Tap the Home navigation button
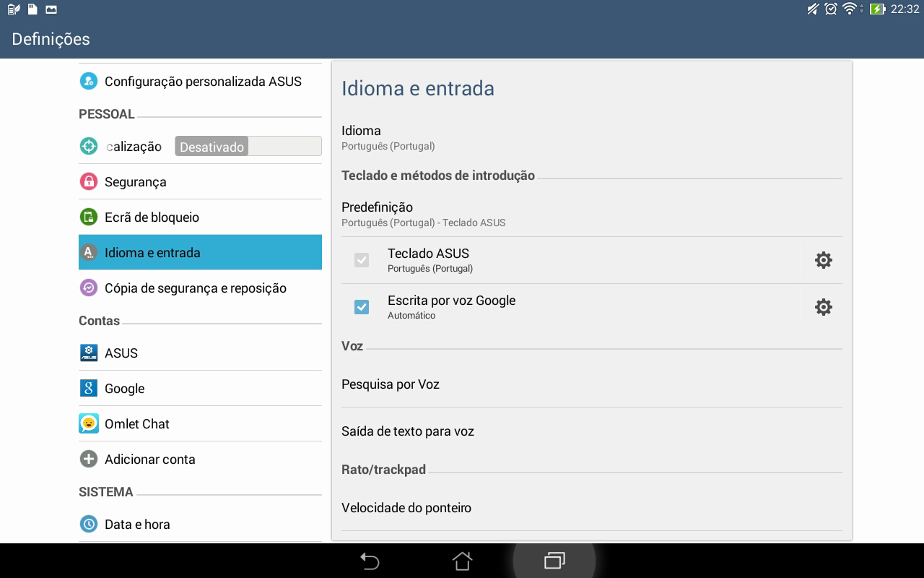 pos(462,561)
